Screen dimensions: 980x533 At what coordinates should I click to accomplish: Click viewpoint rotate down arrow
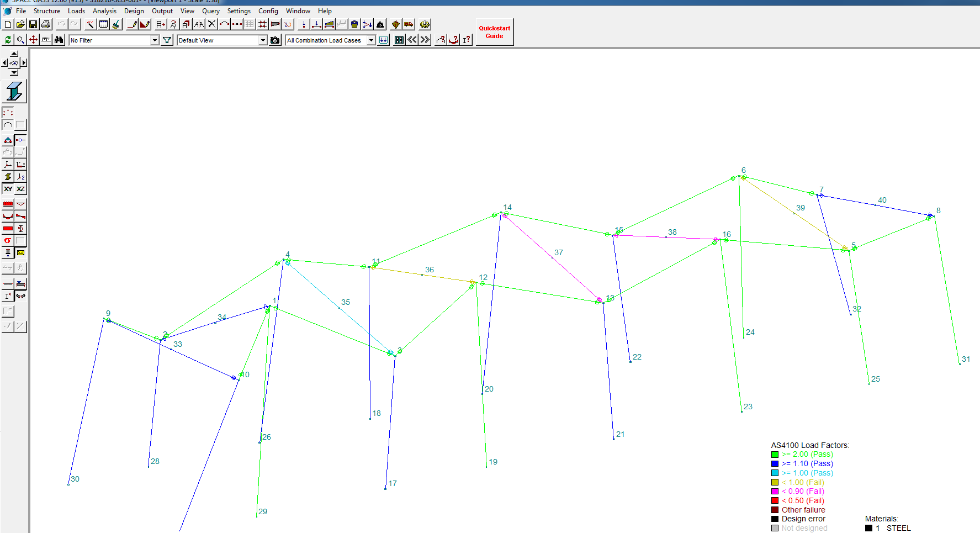[14, 73]
